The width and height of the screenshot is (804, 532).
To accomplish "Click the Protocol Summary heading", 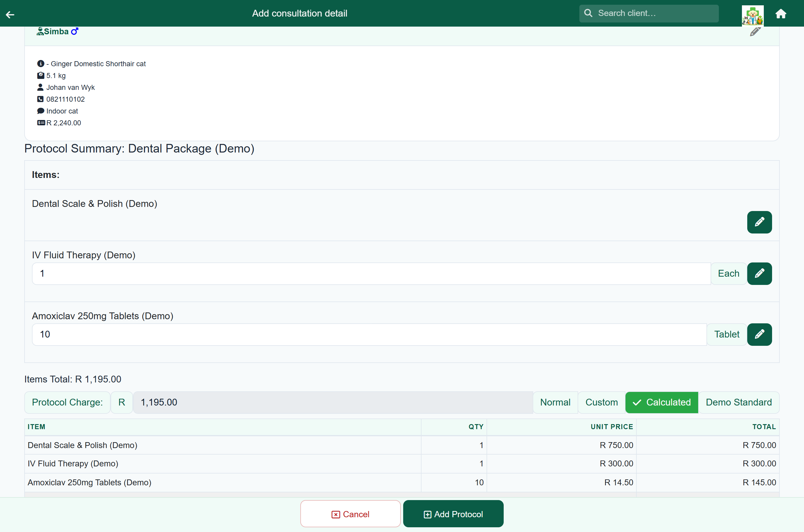I will coord(140,149).
